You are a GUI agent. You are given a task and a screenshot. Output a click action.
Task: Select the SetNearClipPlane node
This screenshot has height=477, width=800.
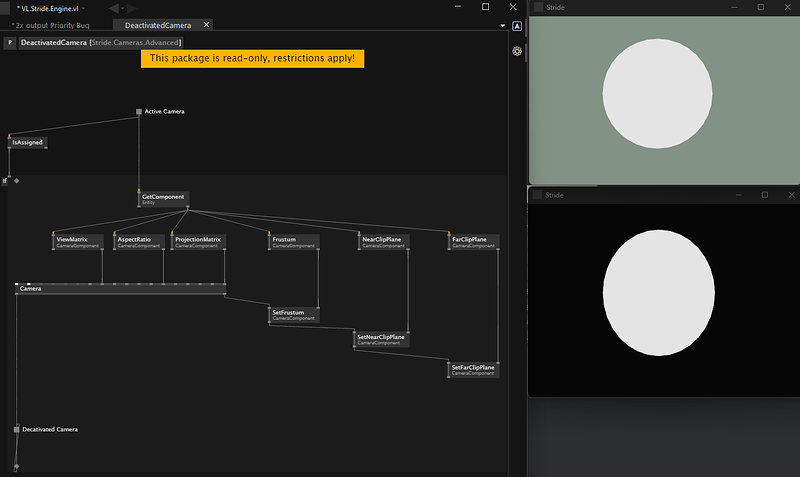[382, 339]
